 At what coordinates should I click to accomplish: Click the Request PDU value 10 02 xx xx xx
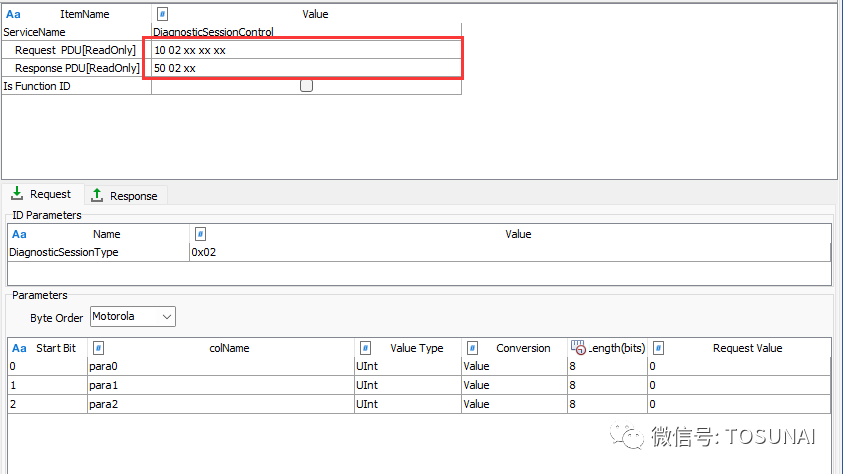pos(306,50)
